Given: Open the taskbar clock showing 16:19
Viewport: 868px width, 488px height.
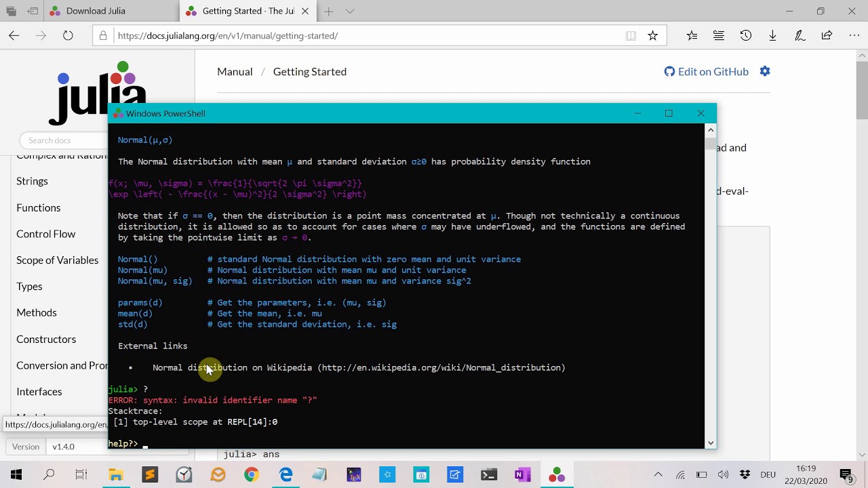Looking at the screenshot, I should click(806, 474).
